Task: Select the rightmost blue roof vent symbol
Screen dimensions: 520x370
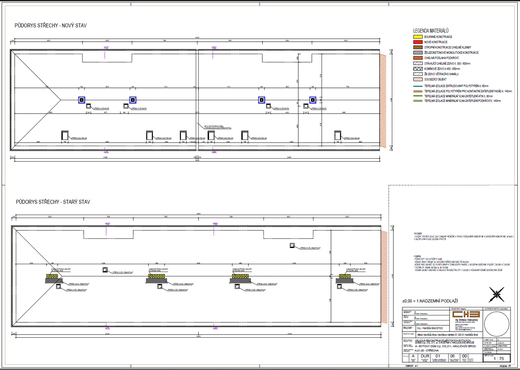Action: [x=312, y=100]
